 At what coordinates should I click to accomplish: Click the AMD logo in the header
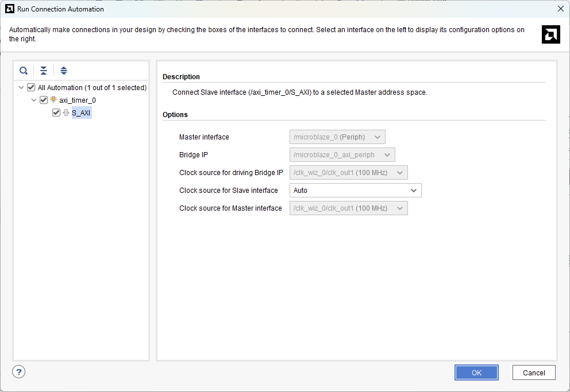pos(550,34)
